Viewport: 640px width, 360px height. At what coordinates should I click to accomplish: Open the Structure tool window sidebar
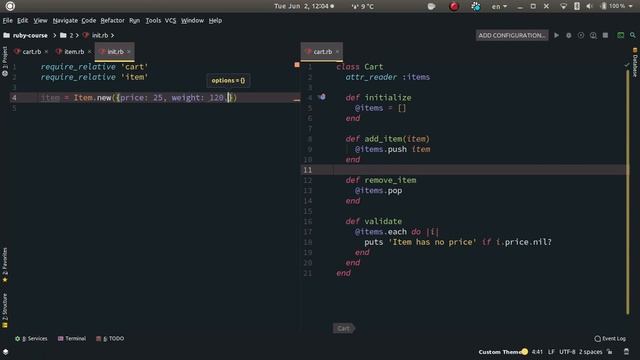click(4, 311)
